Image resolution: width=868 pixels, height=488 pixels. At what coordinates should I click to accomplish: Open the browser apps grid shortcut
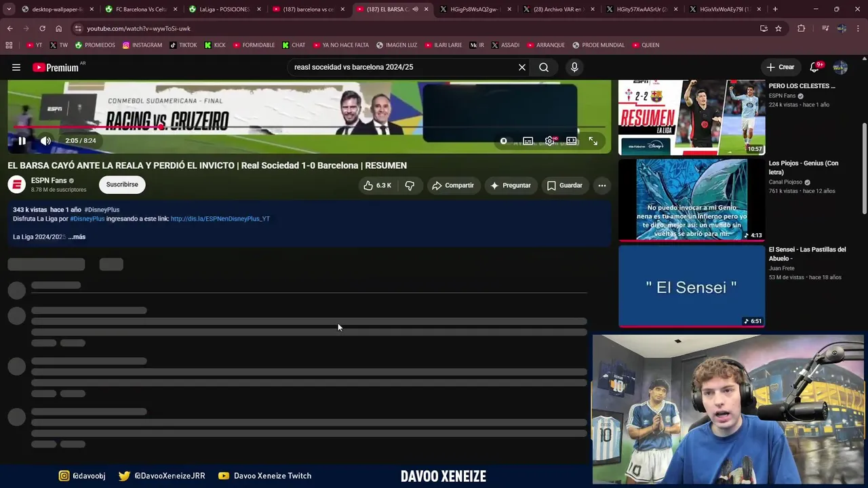click(9, 45)
